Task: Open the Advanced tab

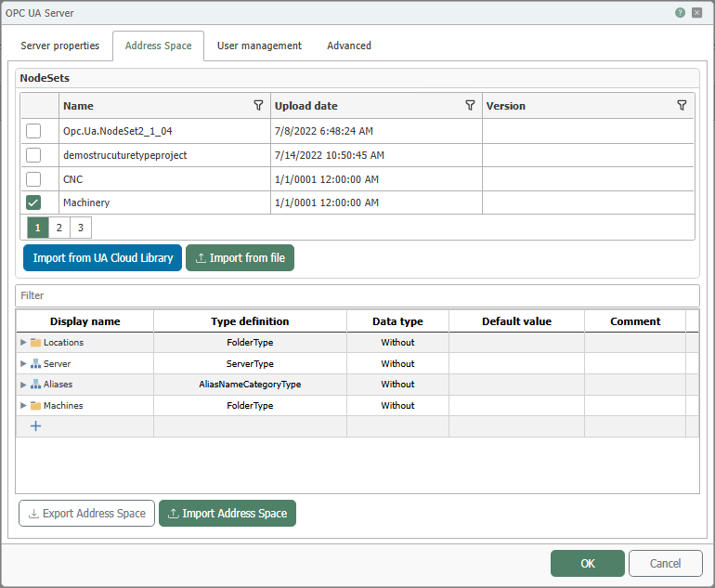Action: tap(349, 46)
